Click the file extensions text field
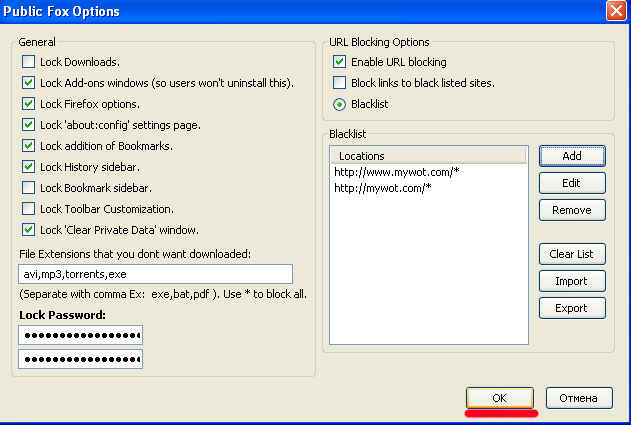Image resolution: width=631 pixels, height=425 pixels. (155, 274)
